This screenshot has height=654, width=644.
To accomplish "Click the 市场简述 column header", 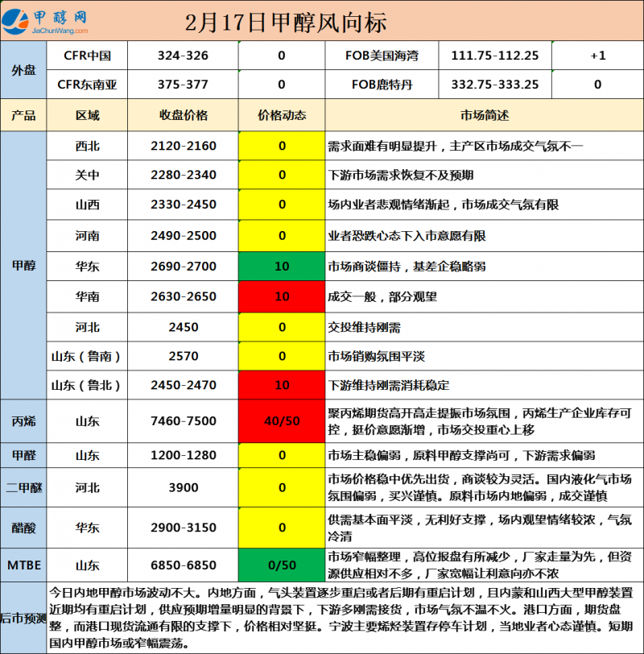I will 485,115.
